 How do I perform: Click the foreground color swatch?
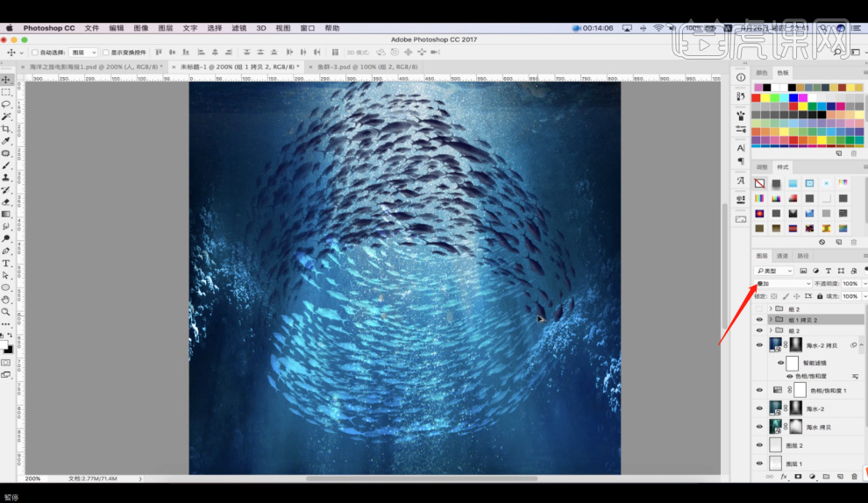(x=4, y=344)
